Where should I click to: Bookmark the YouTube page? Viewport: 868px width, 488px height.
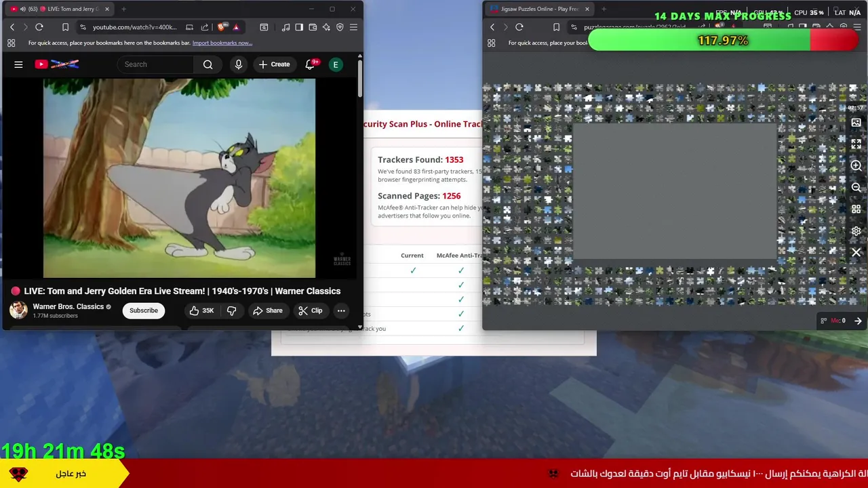pos(65,27)
